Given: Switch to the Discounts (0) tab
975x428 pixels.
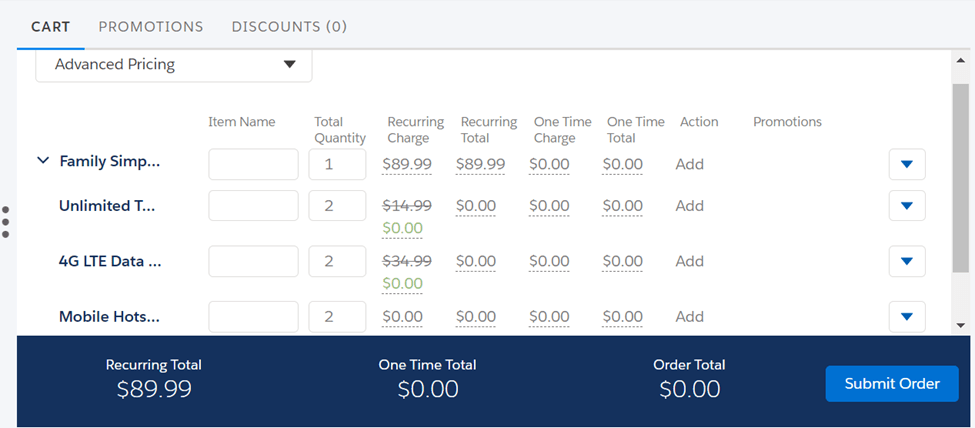Looking at the screenshot, I should click(x=289, y=27).
